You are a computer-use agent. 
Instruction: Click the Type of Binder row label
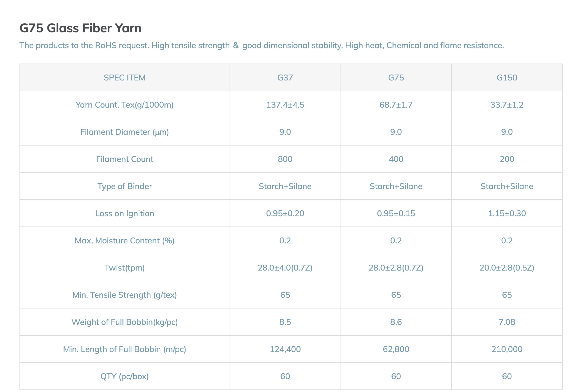coord(125,186)
